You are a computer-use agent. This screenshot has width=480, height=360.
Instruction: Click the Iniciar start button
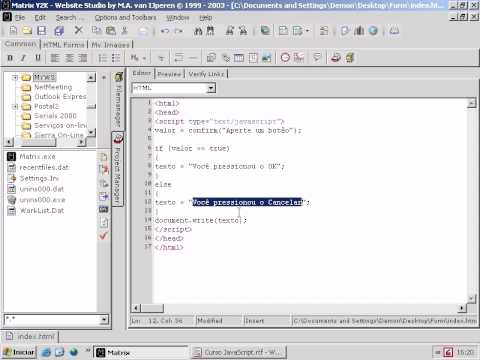19,352
